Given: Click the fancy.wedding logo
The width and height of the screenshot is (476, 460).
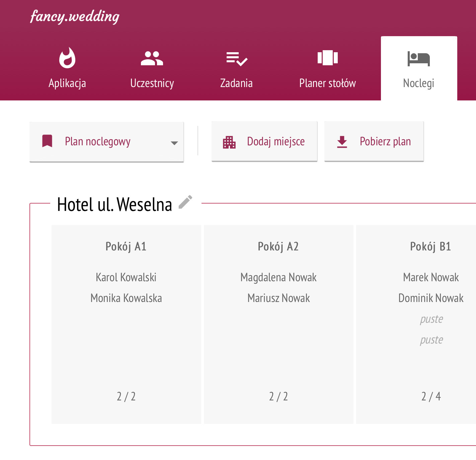Looking at the screenshot, I should [75, 16].
